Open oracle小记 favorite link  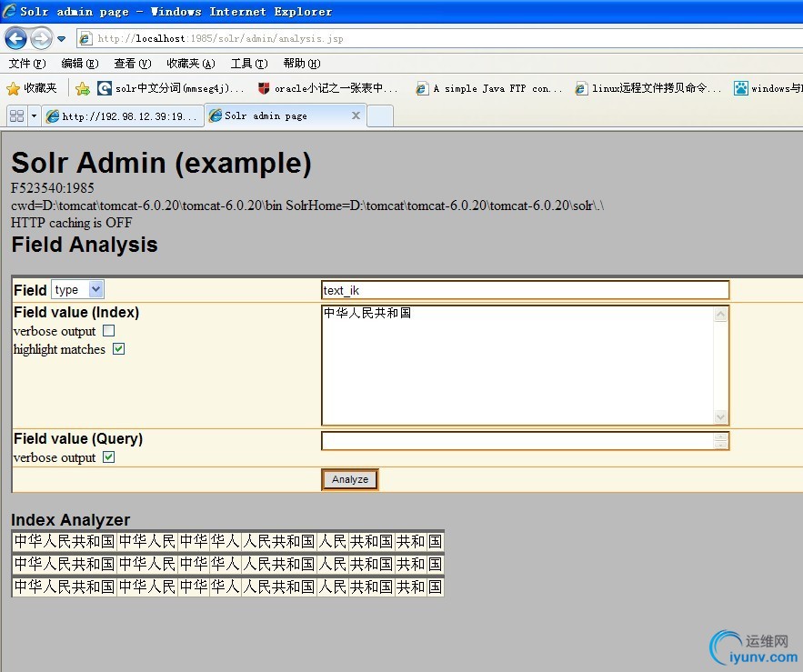(x=327, y=88)
